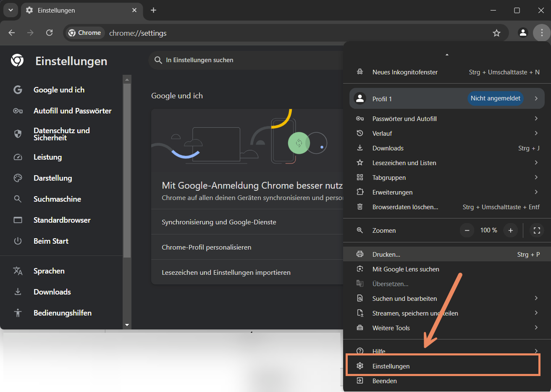Click the browser back arrow
The height and width of the screenshot is (392, 551).
[x=11, y=33]
